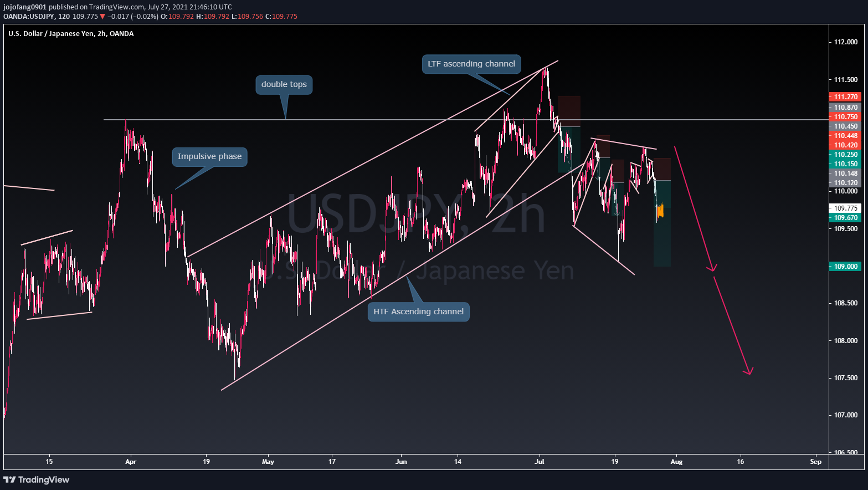Select the 110.420 red price label
Viewport: 868px width, 490px height.
point(845,145)
